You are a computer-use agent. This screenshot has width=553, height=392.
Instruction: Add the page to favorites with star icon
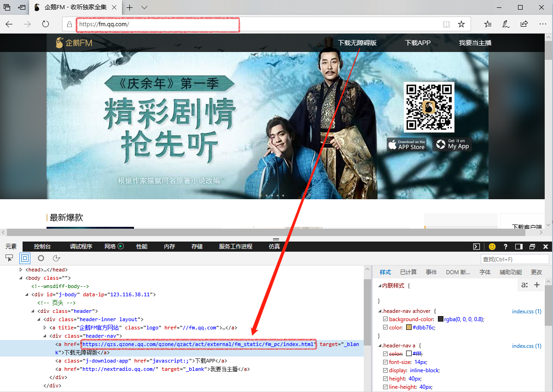(461, 24)
